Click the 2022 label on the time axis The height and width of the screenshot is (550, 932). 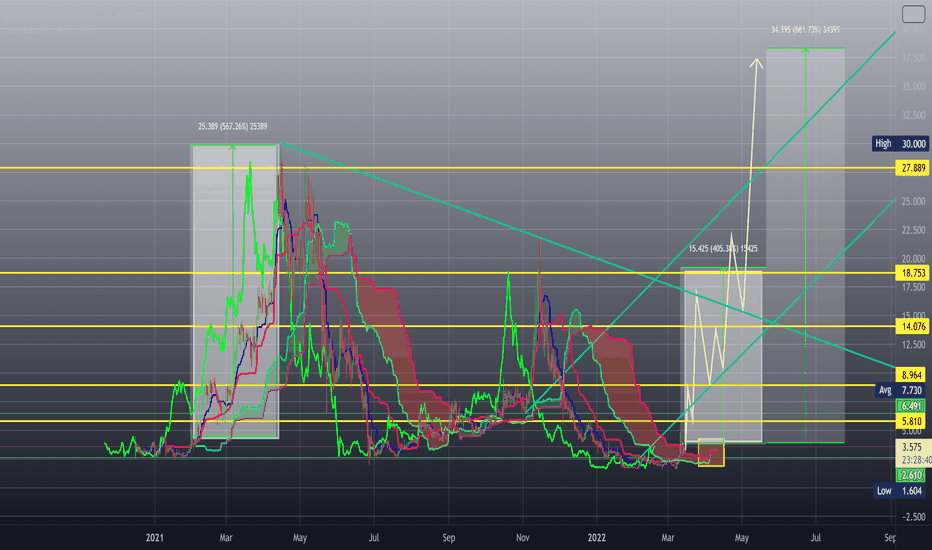click(597, 538)
